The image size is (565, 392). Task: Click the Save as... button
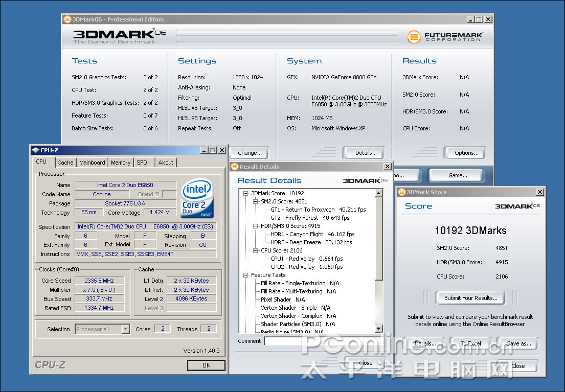[x=518, y=343]
